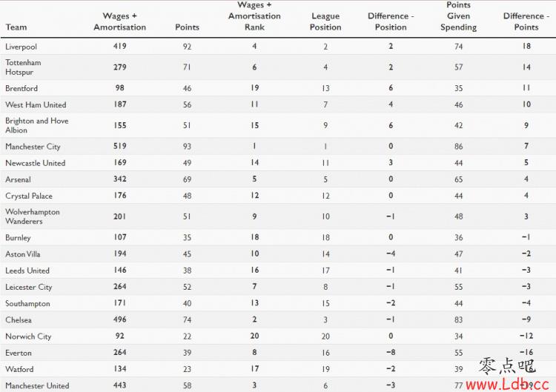Screen dimensions: 556x392
Task: Click the Points column header
Action: coord(187,27)
